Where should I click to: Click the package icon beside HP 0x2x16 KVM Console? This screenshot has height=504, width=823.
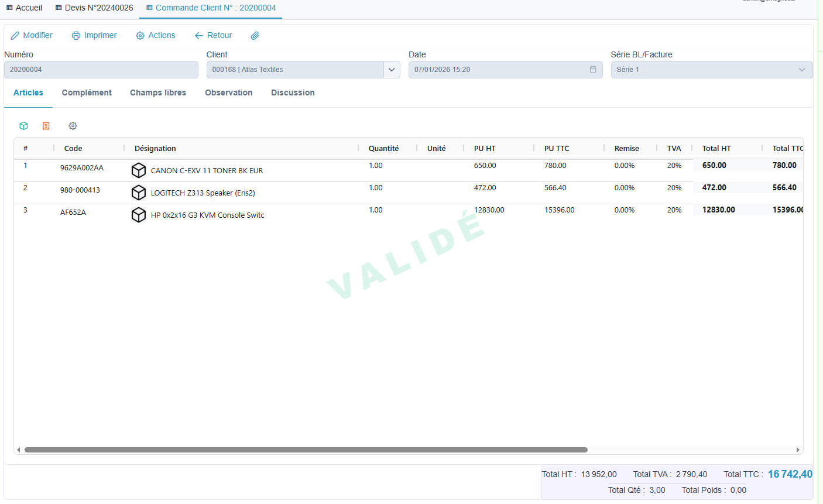pyautogui.click(x=139, y=214)
